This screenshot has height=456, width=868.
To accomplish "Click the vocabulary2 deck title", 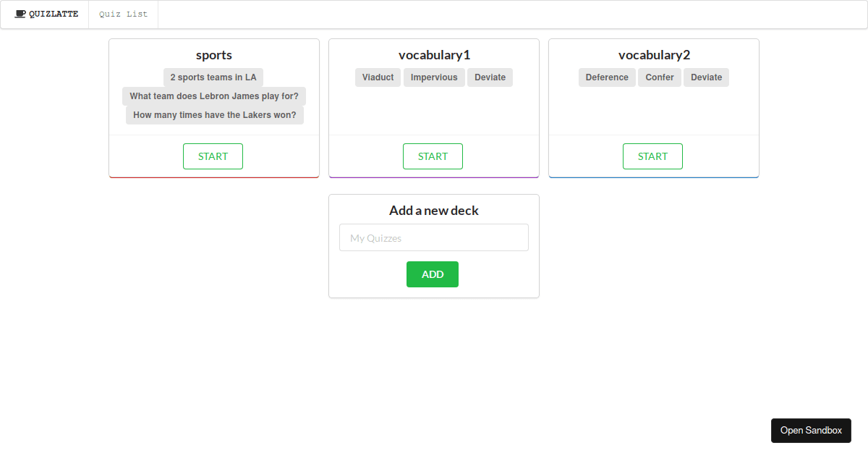I will 653,55.
